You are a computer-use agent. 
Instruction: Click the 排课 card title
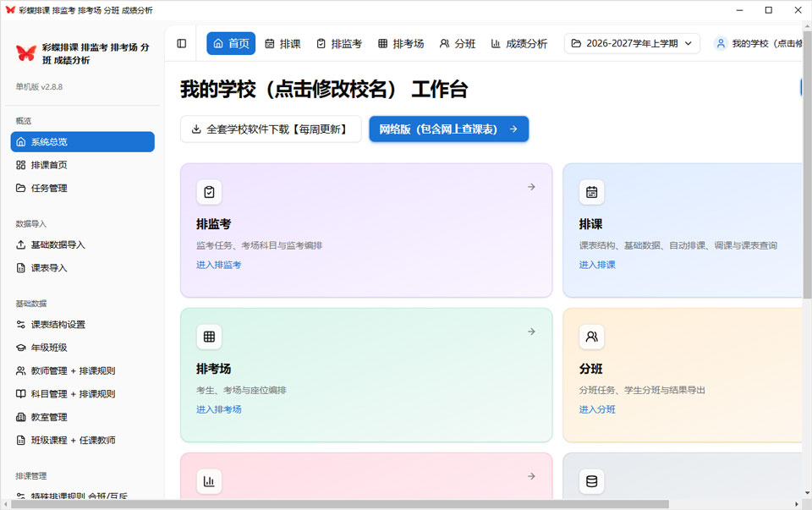[590, 224]
